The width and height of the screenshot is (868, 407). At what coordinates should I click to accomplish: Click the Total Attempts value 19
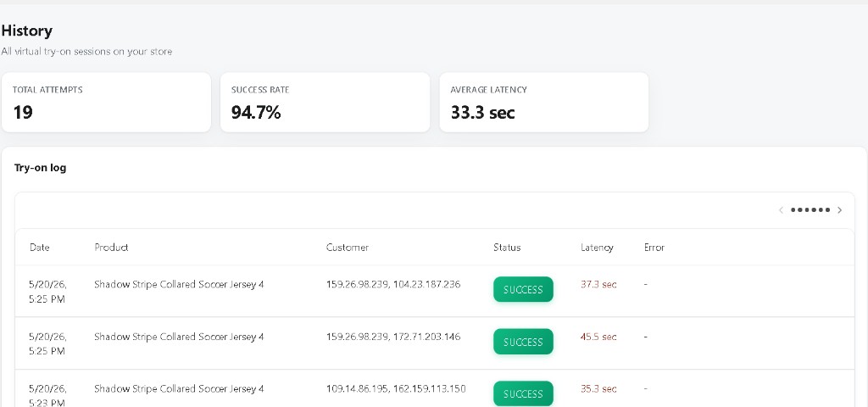[23, 113]
